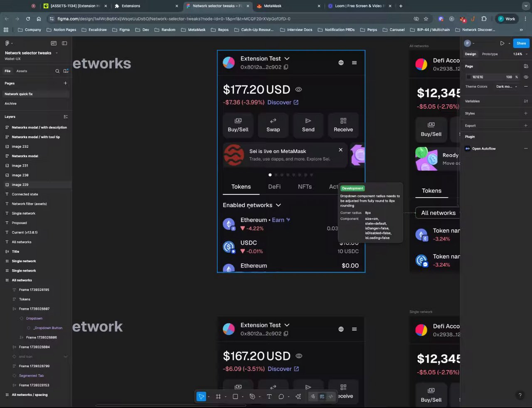This screenshot has width=532, height=408.
Task: Select the Pen tool
Action: 252,396
